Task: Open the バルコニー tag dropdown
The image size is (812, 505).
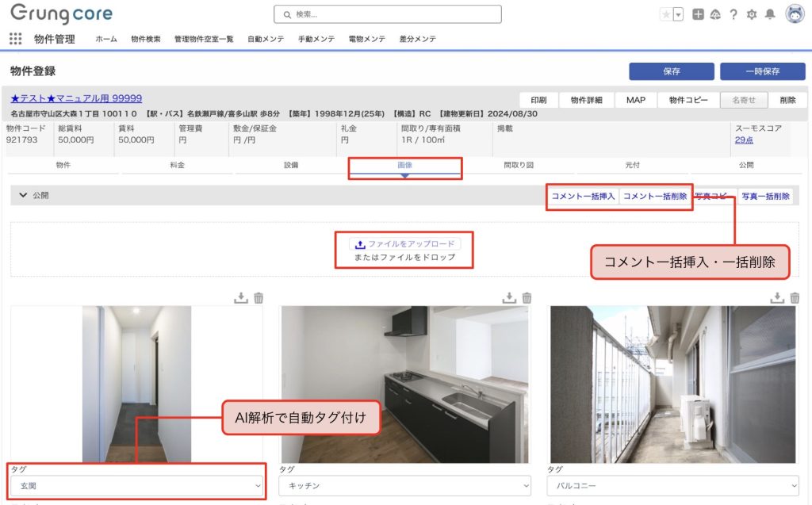Action: point(672,485)
